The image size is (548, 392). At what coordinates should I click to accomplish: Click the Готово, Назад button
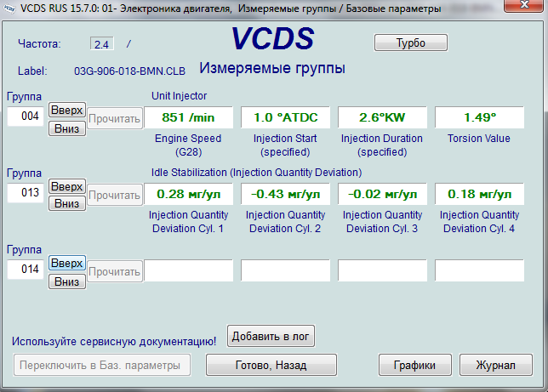click(269, 365)
